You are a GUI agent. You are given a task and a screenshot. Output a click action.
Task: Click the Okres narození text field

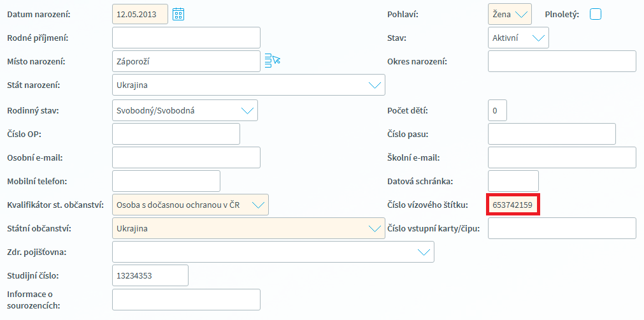pyautogui.click(x=562, y=61)
